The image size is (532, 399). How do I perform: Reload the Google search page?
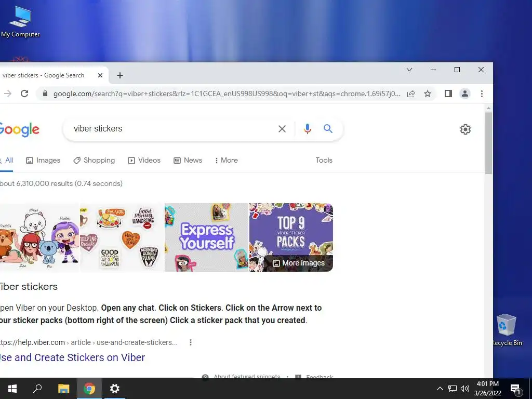point(24,94)
